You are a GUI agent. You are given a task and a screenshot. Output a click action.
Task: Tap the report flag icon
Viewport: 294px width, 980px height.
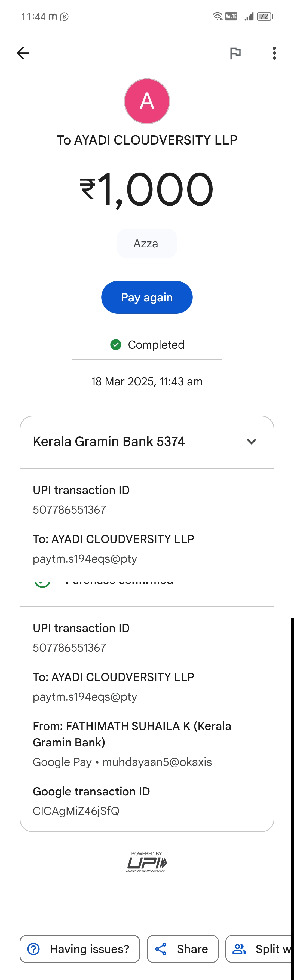click(x=235, y=53)
